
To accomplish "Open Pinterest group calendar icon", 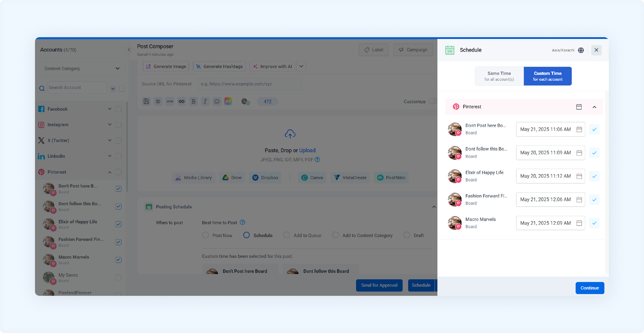I will click(579, 107).
